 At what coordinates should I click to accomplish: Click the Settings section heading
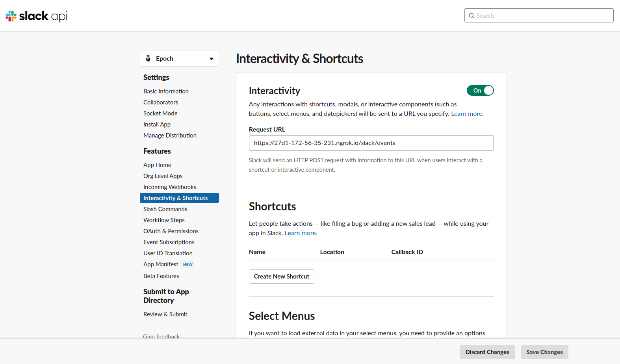pyautogui.click(x=156, y=78)
